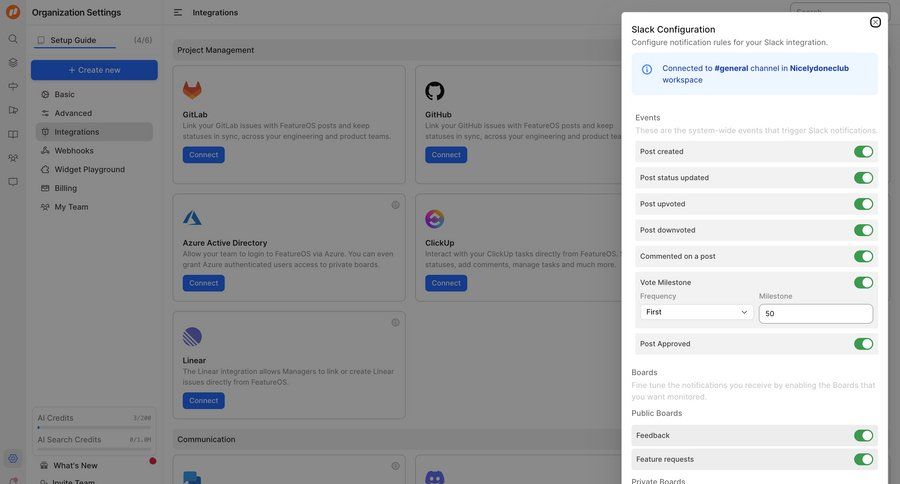Click the GitHub logo icon
Screen dimensions: 900x484
click(x=434, y=91)
